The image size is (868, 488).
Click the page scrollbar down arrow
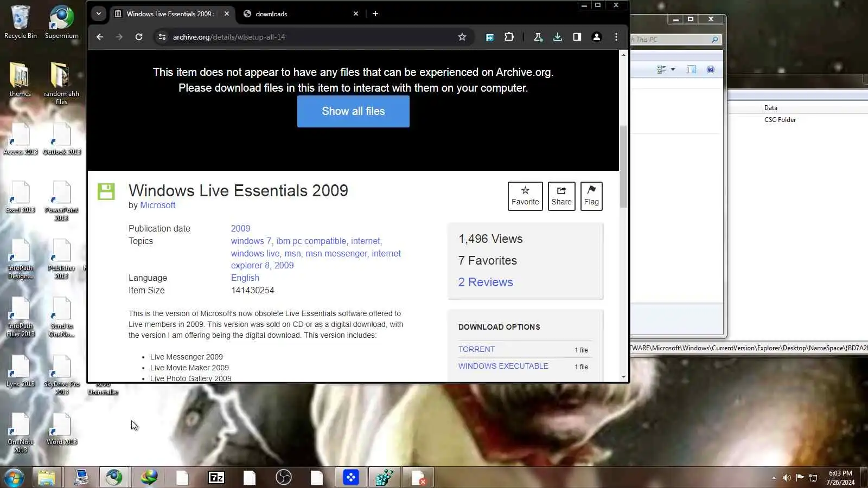pyautogui.click(x=623, y=377)
